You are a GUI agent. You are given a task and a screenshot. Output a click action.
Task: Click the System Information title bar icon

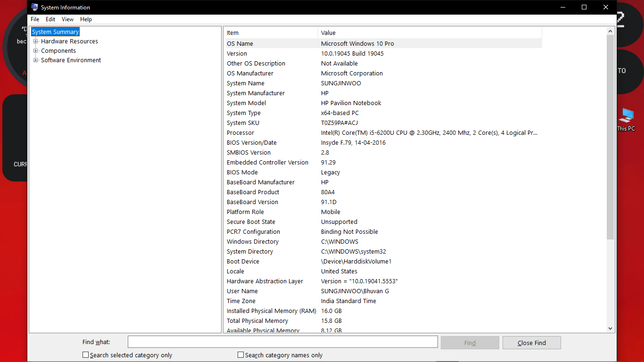[34, 7]
